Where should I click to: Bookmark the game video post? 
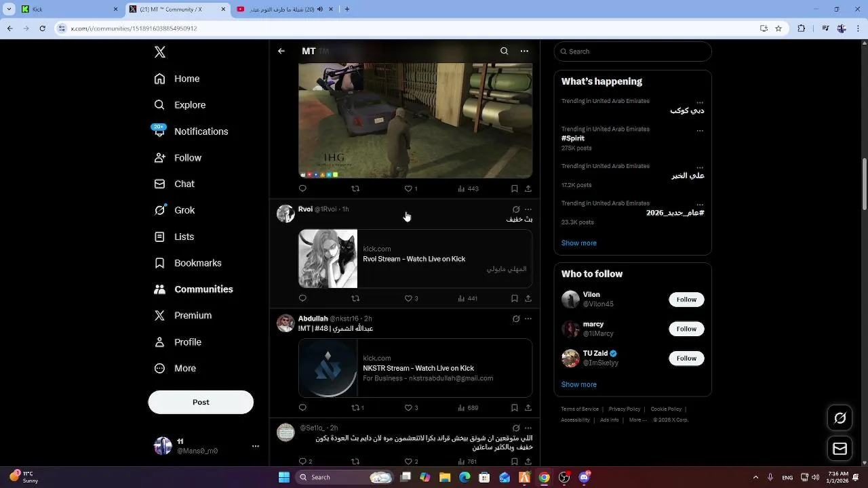coord(514,189)
